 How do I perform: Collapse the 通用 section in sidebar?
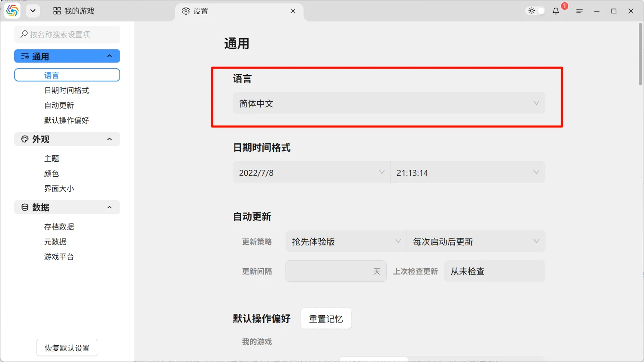tap(109, 56)
